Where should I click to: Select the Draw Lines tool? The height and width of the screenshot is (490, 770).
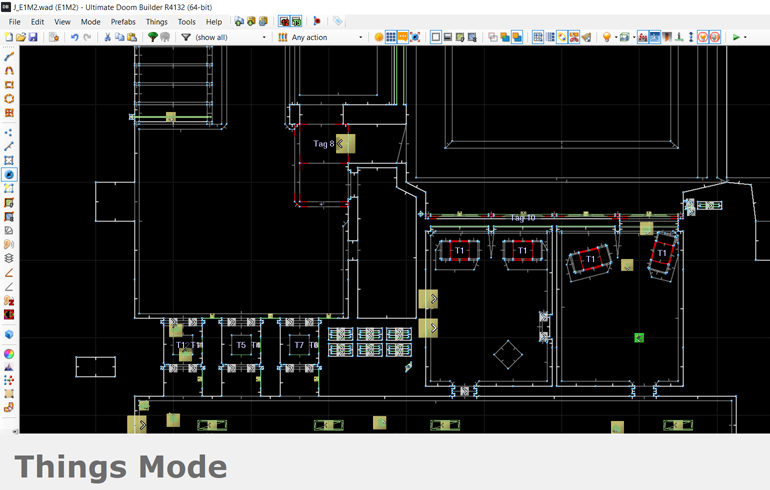tap(9, 57)
